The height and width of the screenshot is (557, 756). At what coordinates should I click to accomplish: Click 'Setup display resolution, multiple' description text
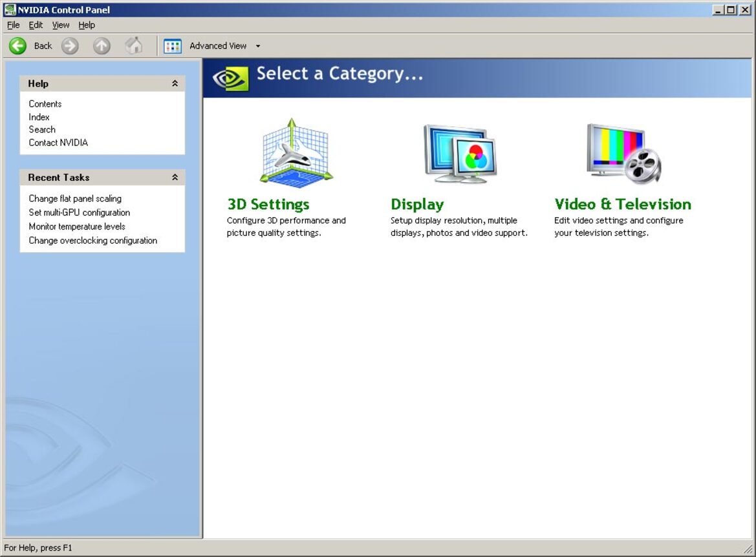[454, 220]
